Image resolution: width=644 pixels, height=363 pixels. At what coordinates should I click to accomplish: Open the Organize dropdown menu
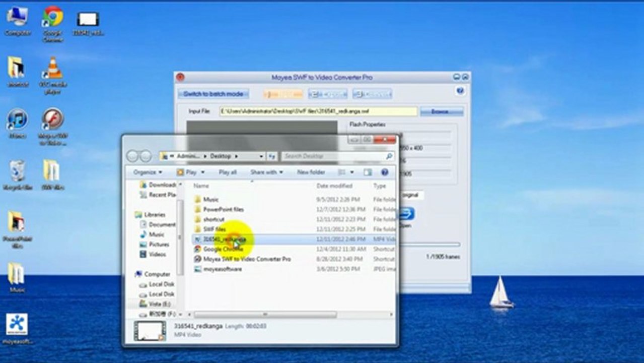tap(148, 172)
